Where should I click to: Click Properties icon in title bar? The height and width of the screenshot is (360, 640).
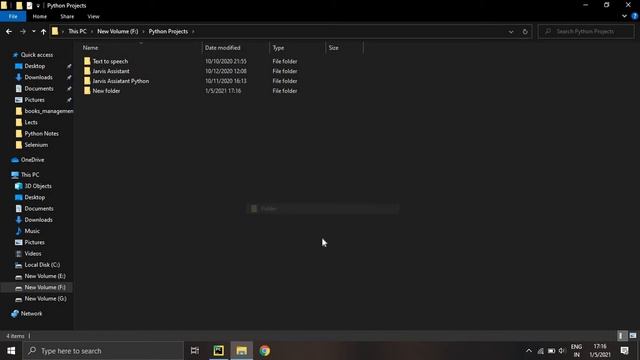point(29,6)
